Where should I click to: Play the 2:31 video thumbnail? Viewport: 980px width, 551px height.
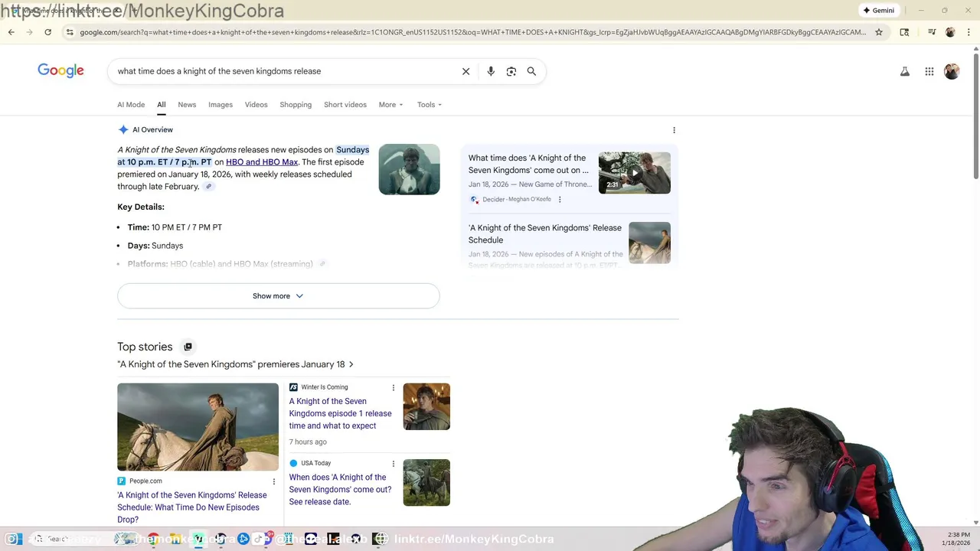[634, 172]
